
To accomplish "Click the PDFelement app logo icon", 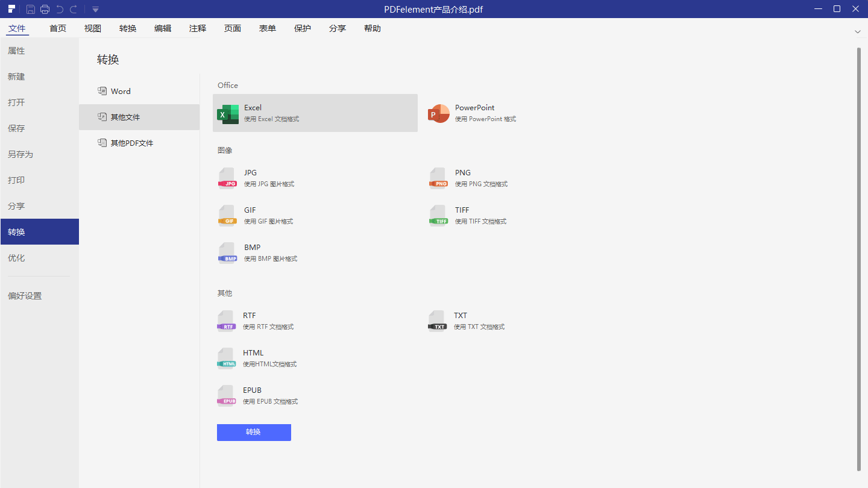I will click(11, 9).
